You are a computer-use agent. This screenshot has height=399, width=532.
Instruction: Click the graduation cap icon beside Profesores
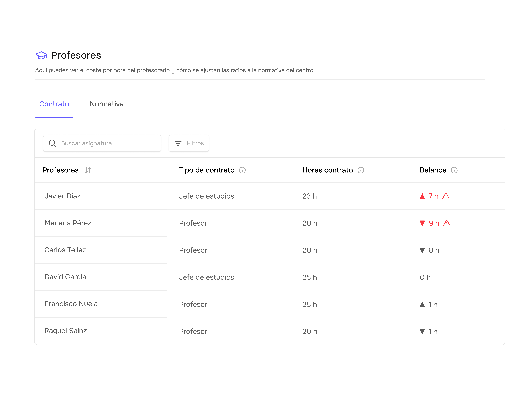[x=41, y=55]
